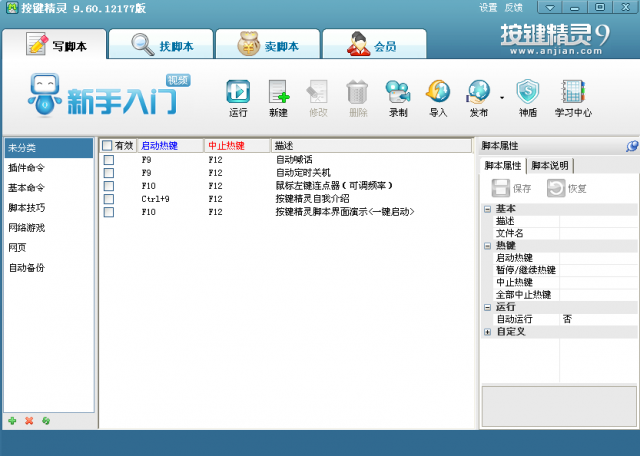Click the 中止热键 property value field
The height and width of the screenshot is (456, 640).
(x=598, y=282)
